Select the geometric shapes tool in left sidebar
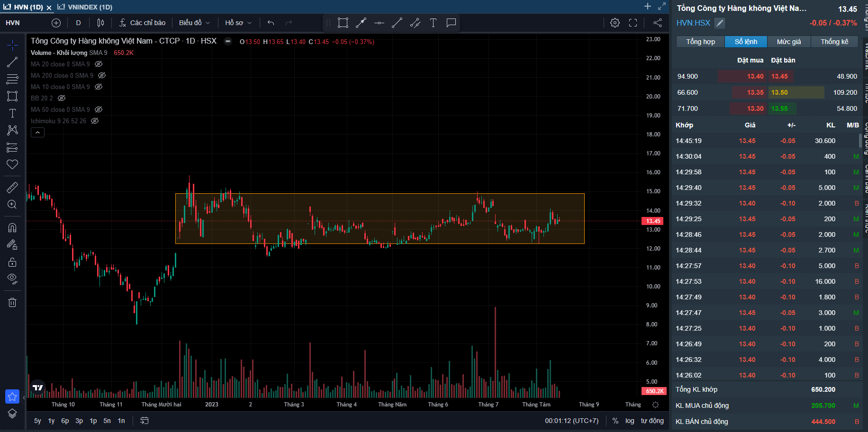868x432 pixels. 12,96
